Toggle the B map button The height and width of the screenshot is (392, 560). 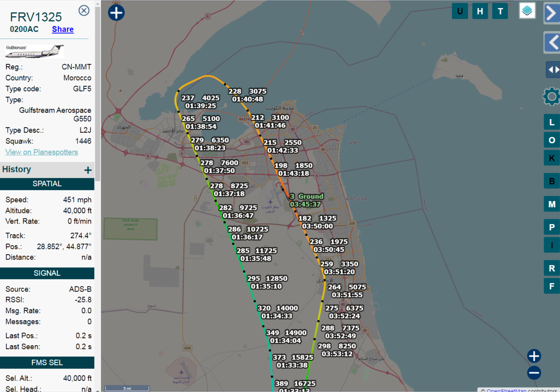552,181
